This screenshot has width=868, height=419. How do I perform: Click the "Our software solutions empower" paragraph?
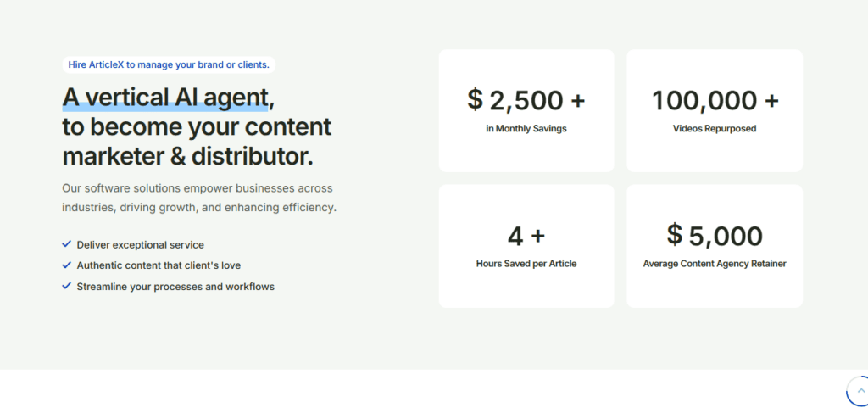tap(199, 198)
